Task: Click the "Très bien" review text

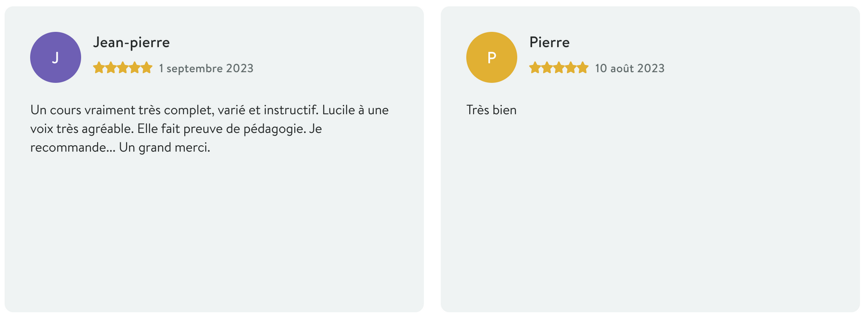Action: [x=491, y=110]
